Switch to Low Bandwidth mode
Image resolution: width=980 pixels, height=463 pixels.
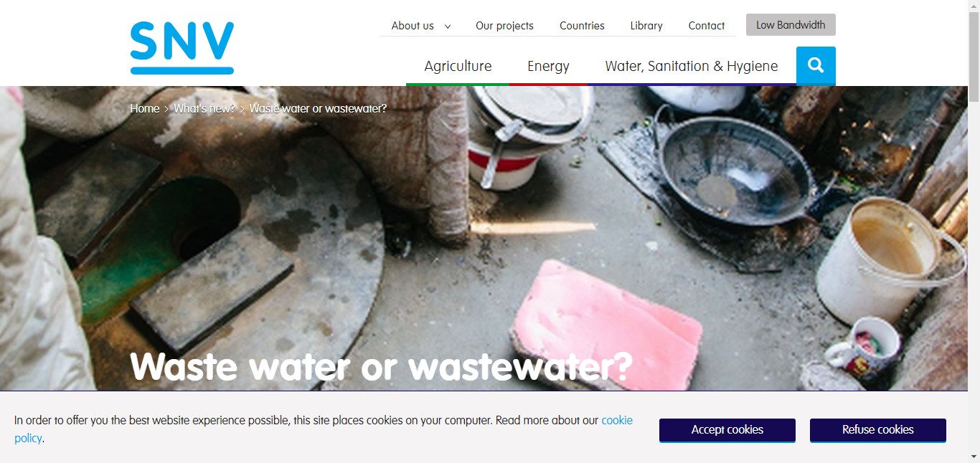pos(791,25)
